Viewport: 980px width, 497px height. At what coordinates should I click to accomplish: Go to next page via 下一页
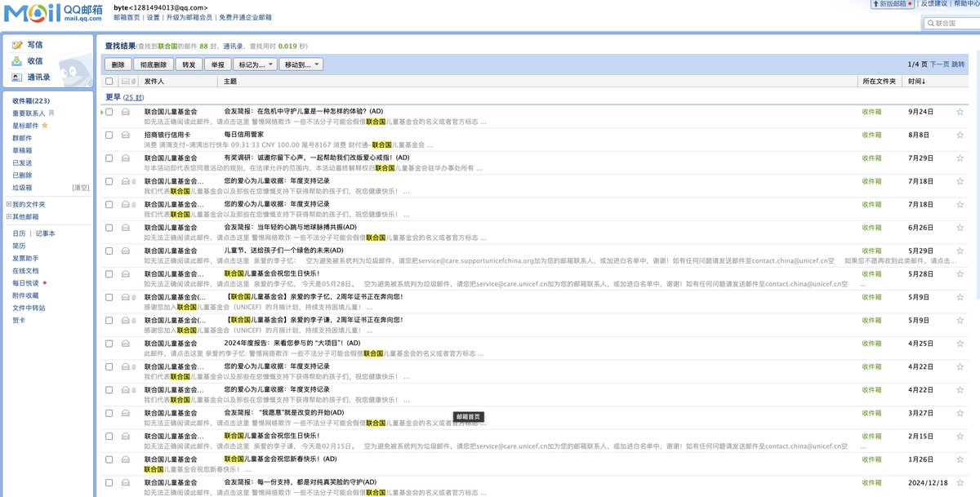click(940, 64)
